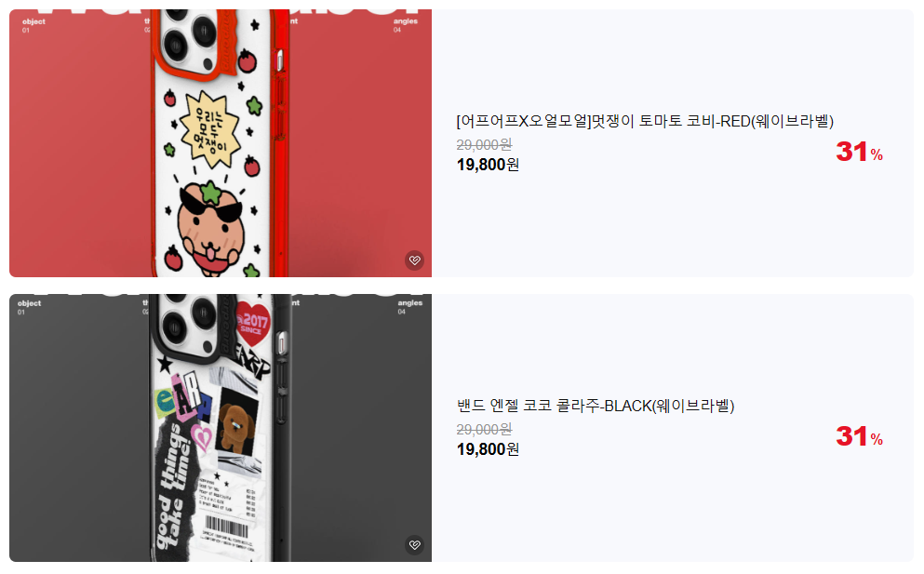Click the 19,800원 price of the BLACK case
The image size is (924, 574).
pos(488,449)
